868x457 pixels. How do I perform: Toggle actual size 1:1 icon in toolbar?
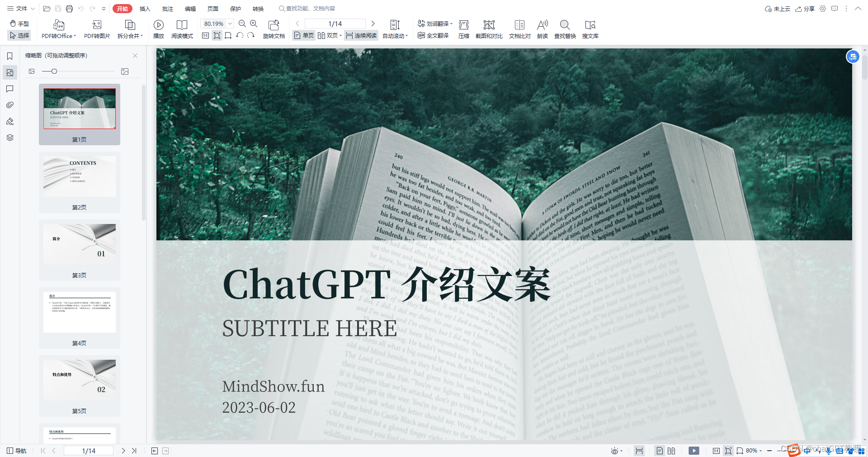coord(205,35)
